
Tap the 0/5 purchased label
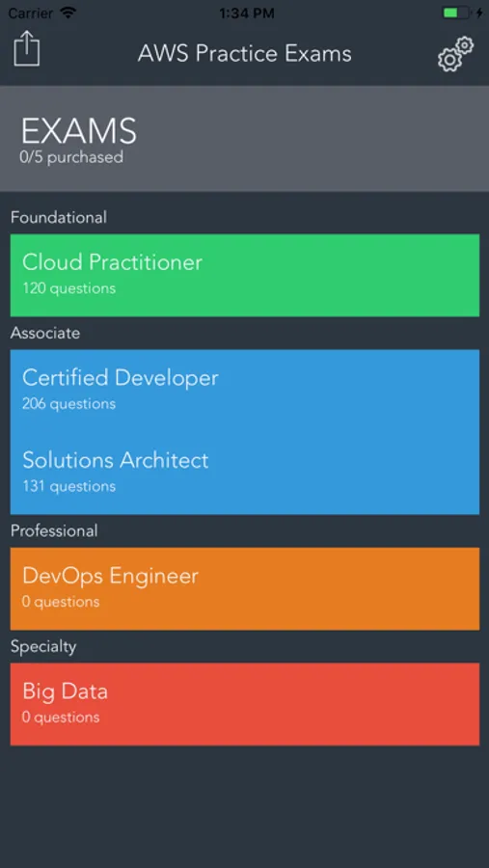point(71,157)
